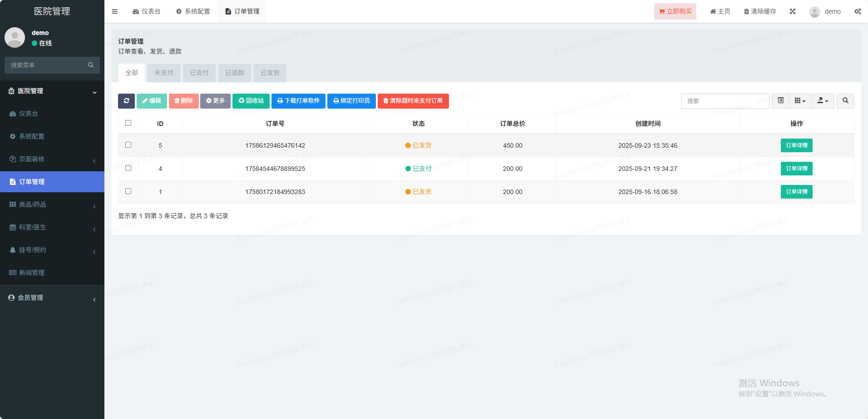Click the sidebar menu search icon
868x419 pixels.
(91, 65)
